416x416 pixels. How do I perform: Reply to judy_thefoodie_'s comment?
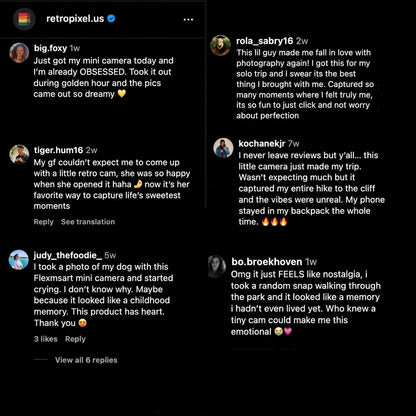pos(75,339)
